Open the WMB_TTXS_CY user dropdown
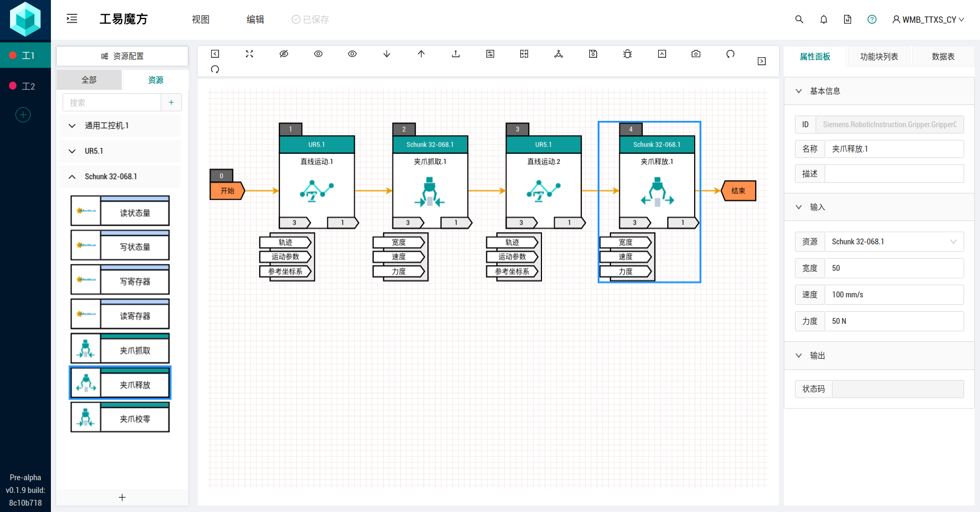This screenshot has height=512, width=980. 928,20
